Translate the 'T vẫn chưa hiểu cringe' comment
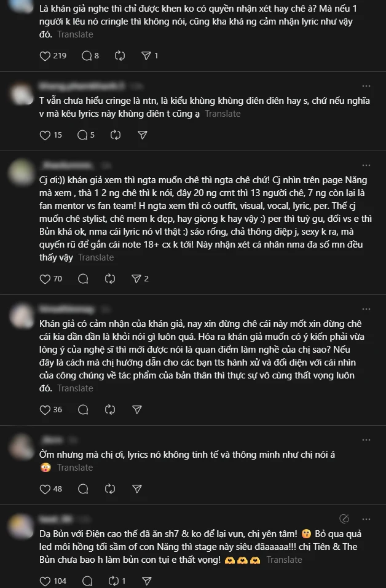The width and height of the screenshot is (386, 588). pos(223,114)
